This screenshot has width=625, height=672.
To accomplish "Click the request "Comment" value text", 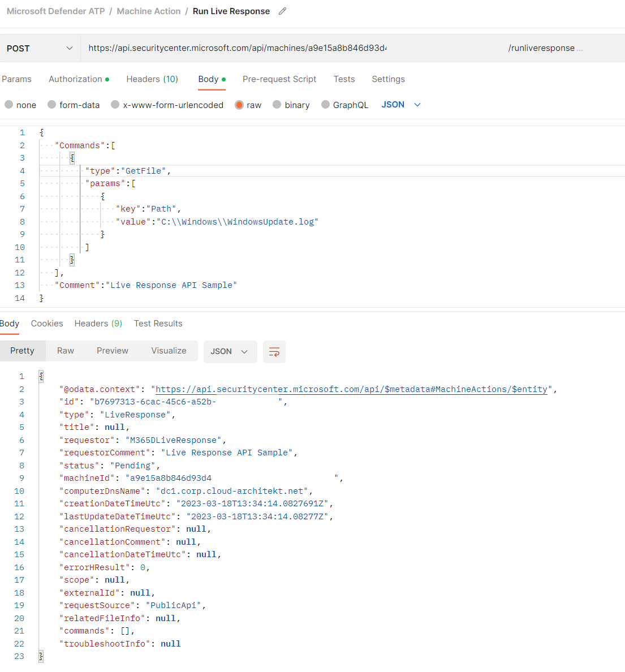I will pyautogui.click(x=171, y=286).
